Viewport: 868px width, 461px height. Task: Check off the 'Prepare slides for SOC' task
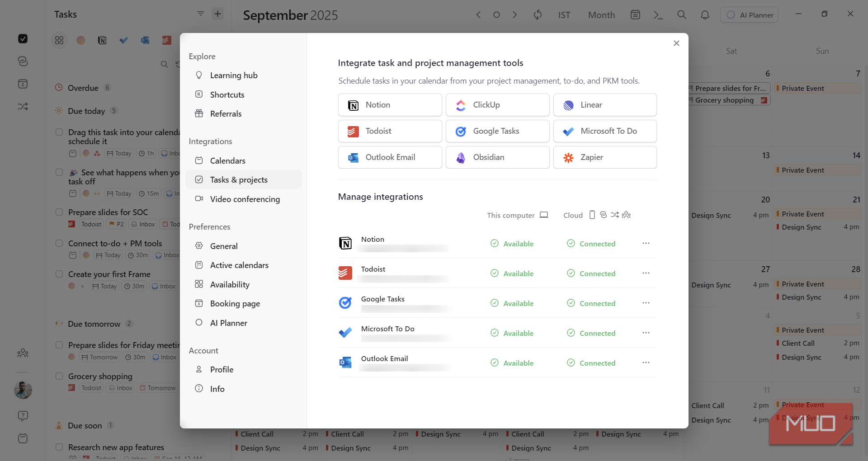[59, 212]
